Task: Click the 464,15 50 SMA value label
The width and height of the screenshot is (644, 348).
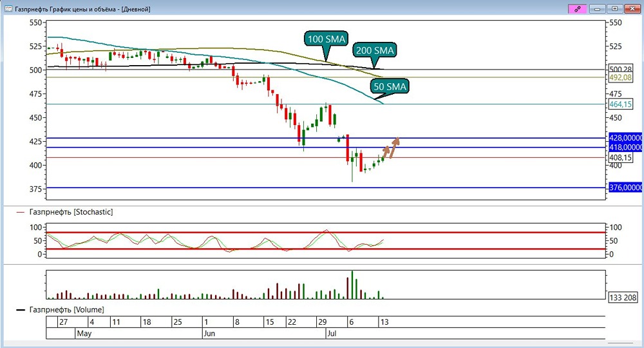Action: coord(620,104)
